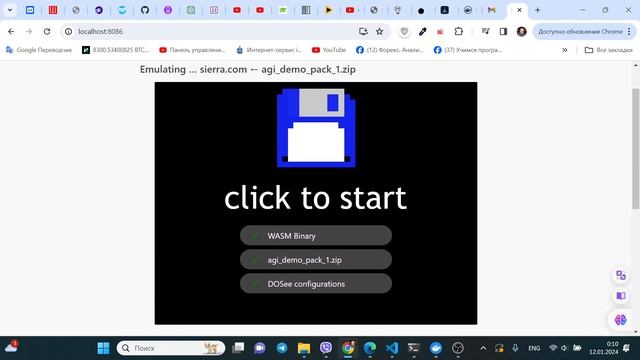Open the shield extension icon

[404, 31]
